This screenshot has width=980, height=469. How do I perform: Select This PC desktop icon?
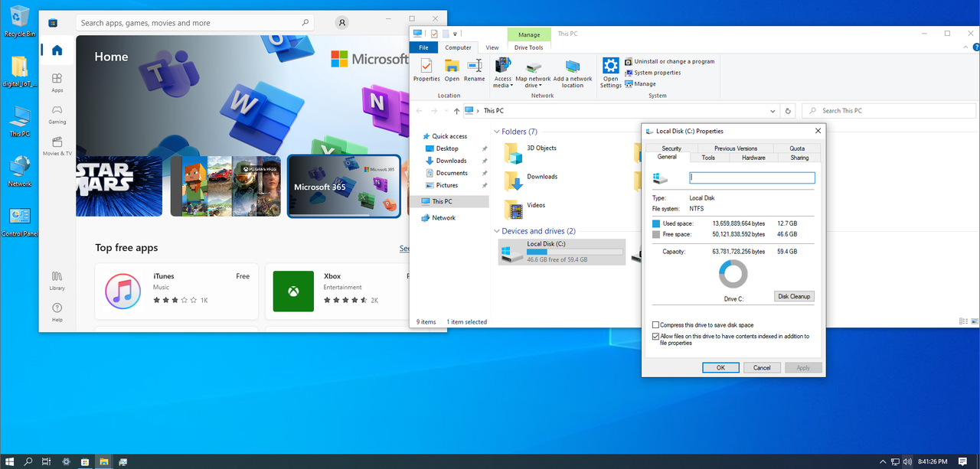coord(19,122)
